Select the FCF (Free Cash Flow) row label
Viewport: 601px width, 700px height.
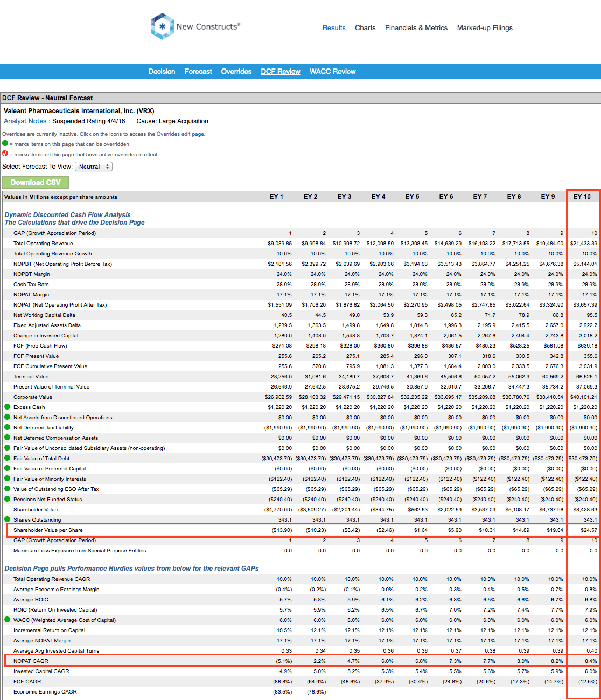pos(40,346)
